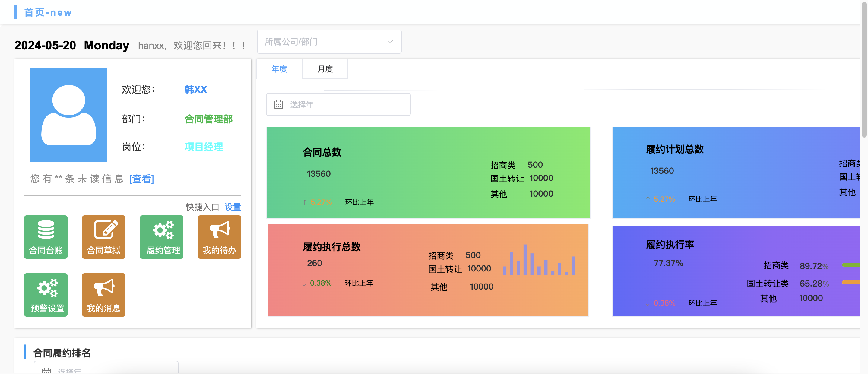Click the page vertical scrollbar

click(x=864, y=69)
